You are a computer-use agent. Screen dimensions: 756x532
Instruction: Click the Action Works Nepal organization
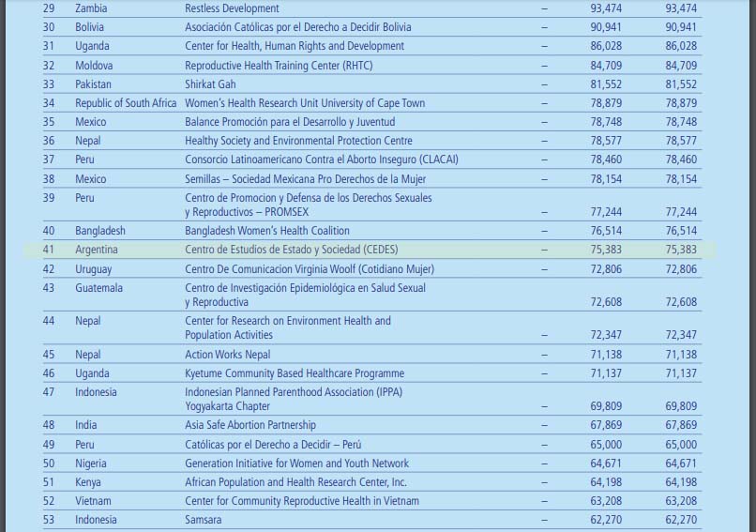pos(227,355)
